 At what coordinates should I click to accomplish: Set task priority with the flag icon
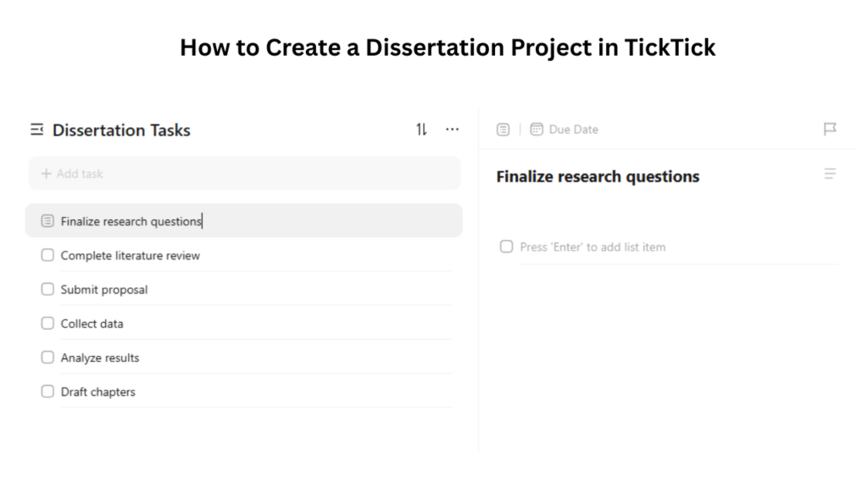pos(831,129)
